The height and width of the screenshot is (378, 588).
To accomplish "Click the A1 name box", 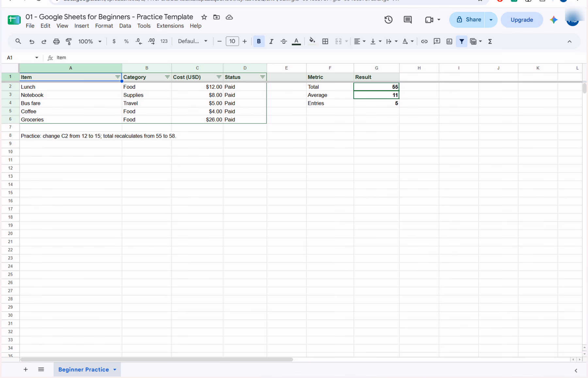I will click(22, 58).
